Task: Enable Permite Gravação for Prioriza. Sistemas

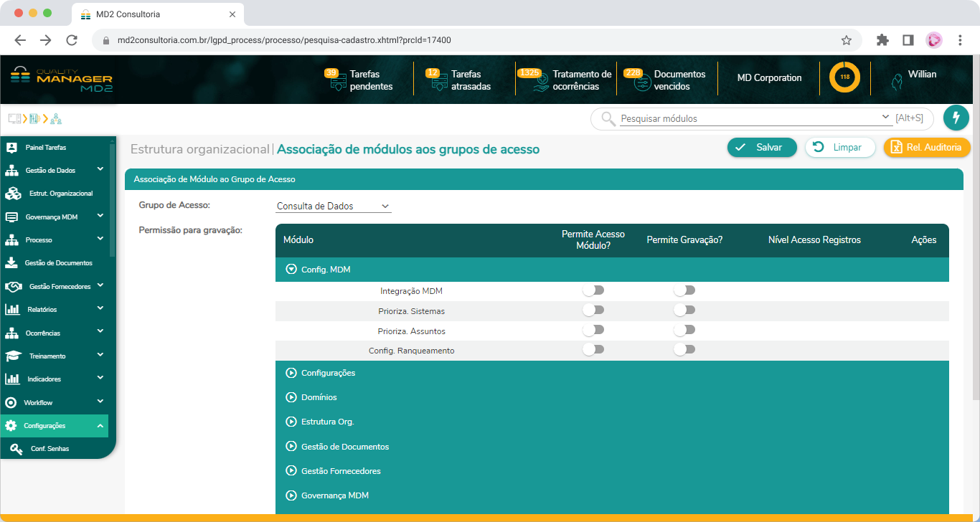Action: pyautogui.click(x=684, y=310)
